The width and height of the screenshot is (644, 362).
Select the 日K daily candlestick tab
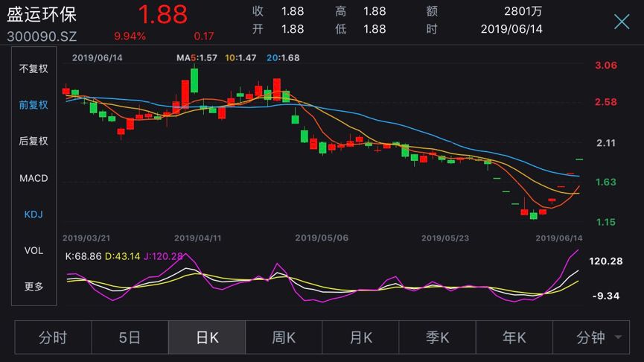207,337
